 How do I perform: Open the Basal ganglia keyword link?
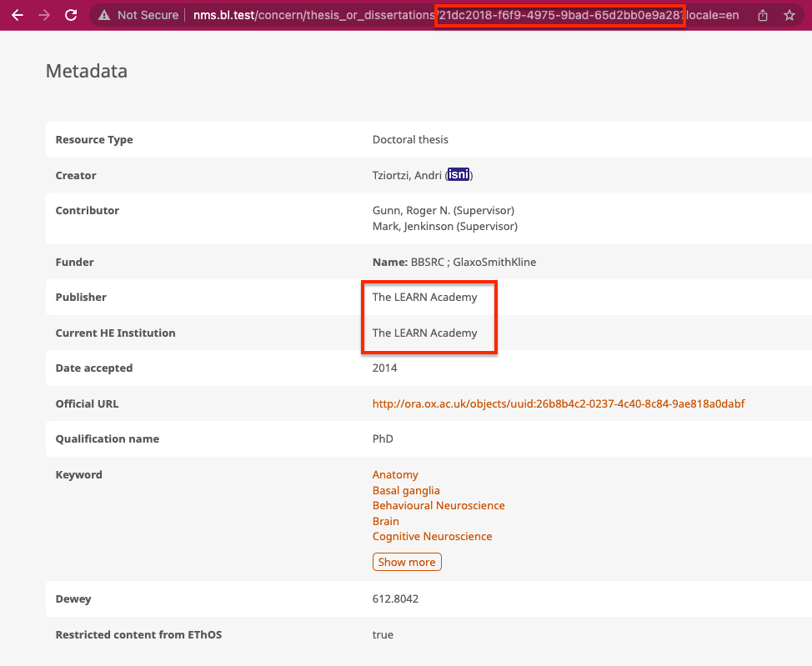pyautogui.click(x=406, y=490)
